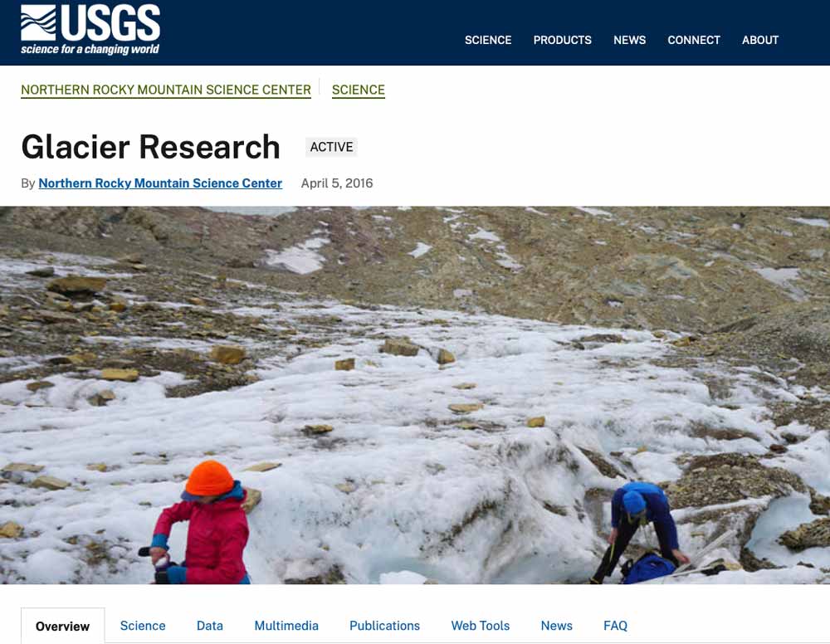The image size is (830, 644).
Task: Open the News tab below the photo
Action: click(556, 626)
